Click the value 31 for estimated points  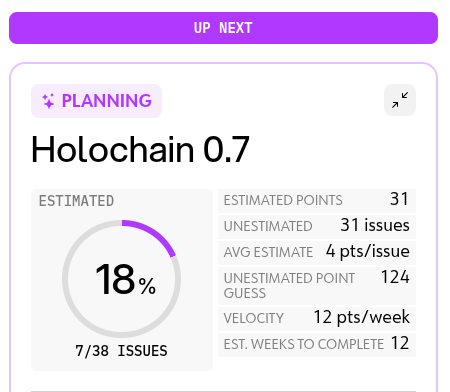pyautogui.click(x=399, y=199)
